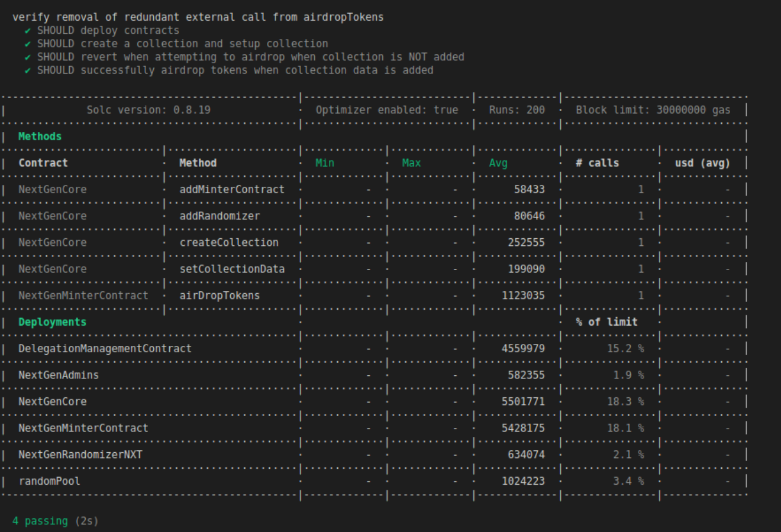Click 'createCollection' method name

point(229,243)
